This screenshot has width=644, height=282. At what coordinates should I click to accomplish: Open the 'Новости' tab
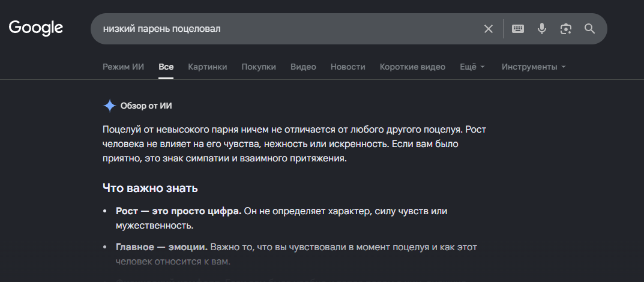coord(348,67)
